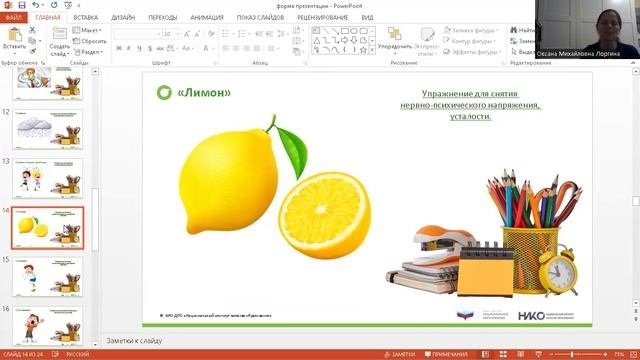Viewport: 640px width, 360px height.
Task: Switch to the ПЕРЕХОДЫ tab
Action: [162, 18]
